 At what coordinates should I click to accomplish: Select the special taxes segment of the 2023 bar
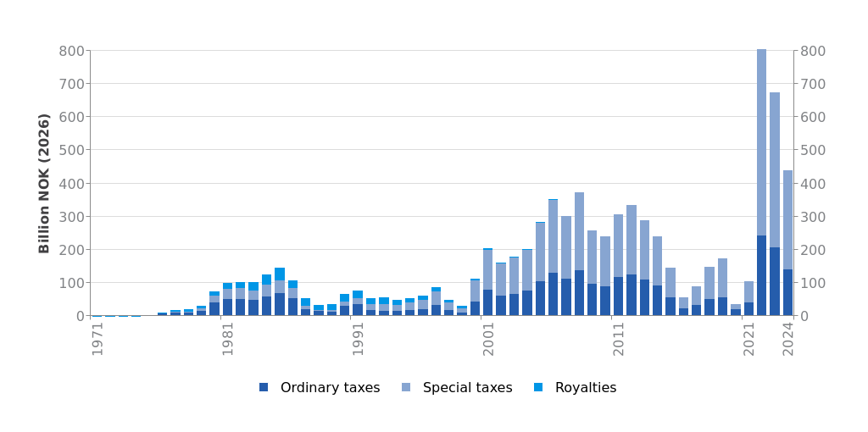pyautogui.click(x=775, y=169)
